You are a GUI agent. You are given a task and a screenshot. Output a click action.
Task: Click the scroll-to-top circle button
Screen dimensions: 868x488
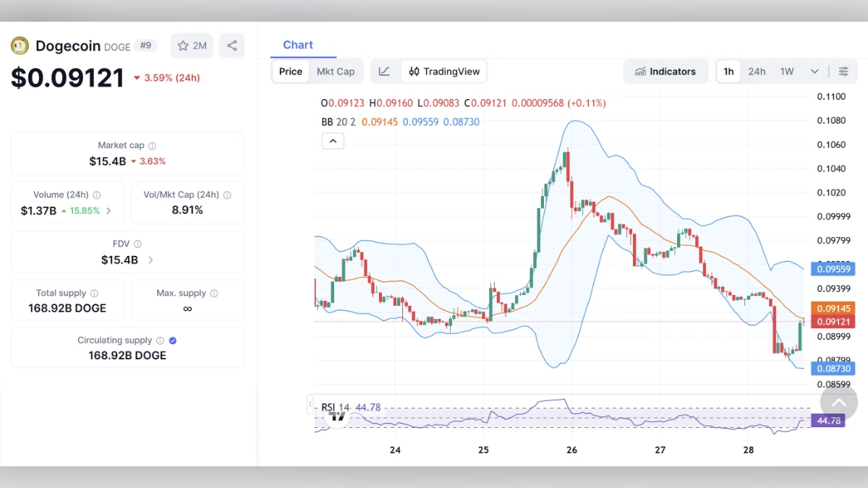point(839,402)
